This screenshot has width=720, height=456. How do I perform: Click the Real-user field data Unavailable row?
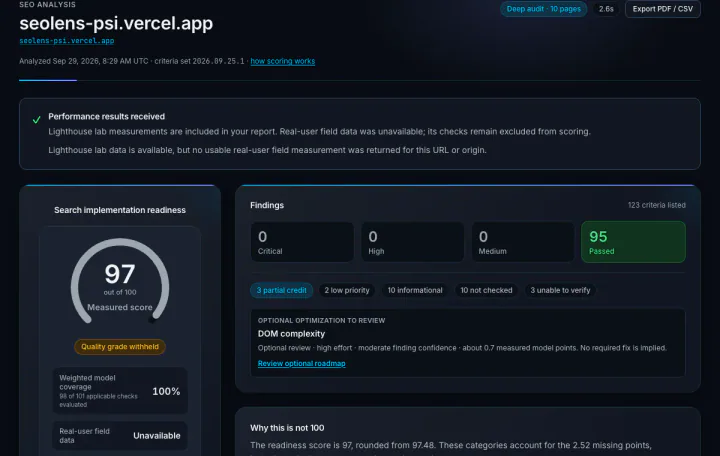[x=120, y=435]
